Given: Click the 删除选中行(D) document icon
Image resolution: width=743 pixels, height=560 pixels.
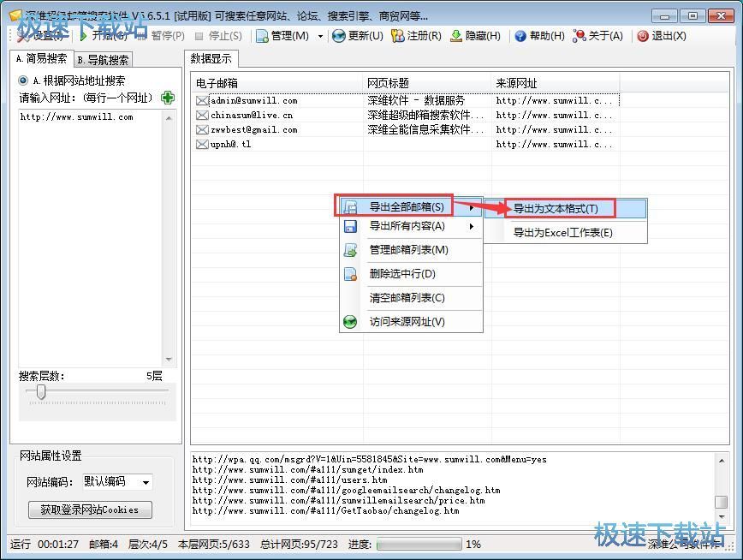Looking at the screenshot, I should tap(350, 274).
